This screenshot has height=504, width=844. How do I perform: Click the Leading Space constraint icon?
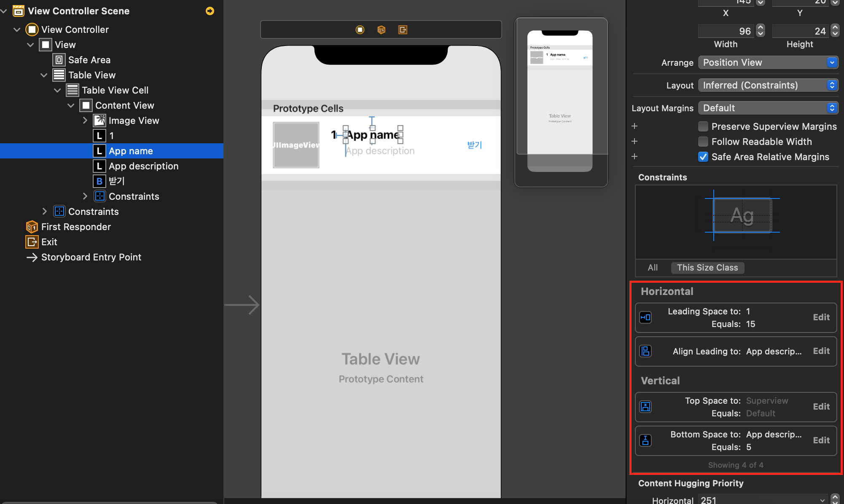point(645,317)
